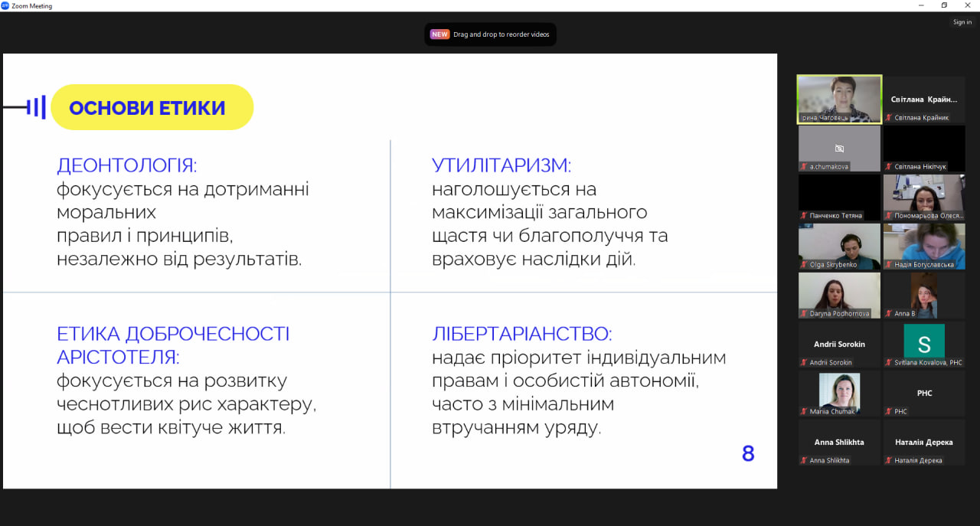The width and height of the screenshot is (980, 526).
Task: Click the 'ЛІБЕРТАРІАНСТВО:' heading on the slide
Action: tap(522, 334)
